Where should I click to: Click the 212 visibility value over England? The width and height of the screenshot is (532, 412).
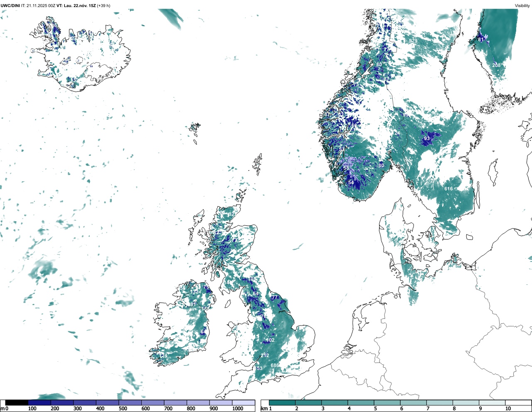click(265, 355)
